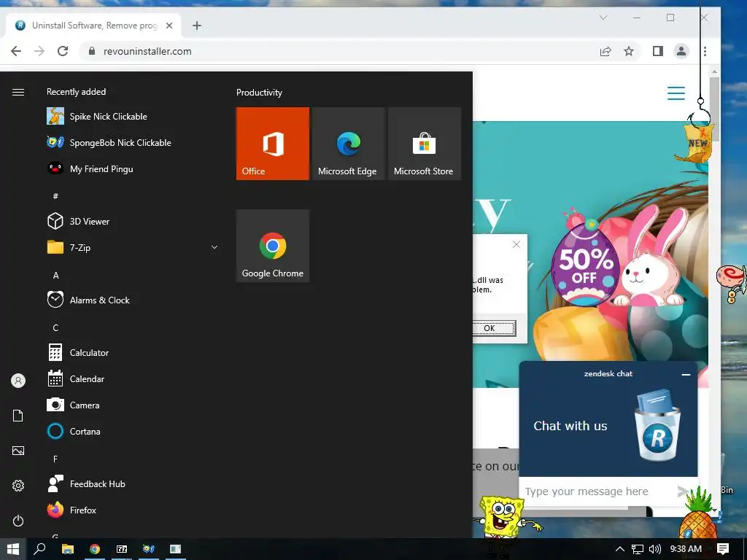Send the chat message arrow
The width and height of the screenshot is (747, 560).
683,491
